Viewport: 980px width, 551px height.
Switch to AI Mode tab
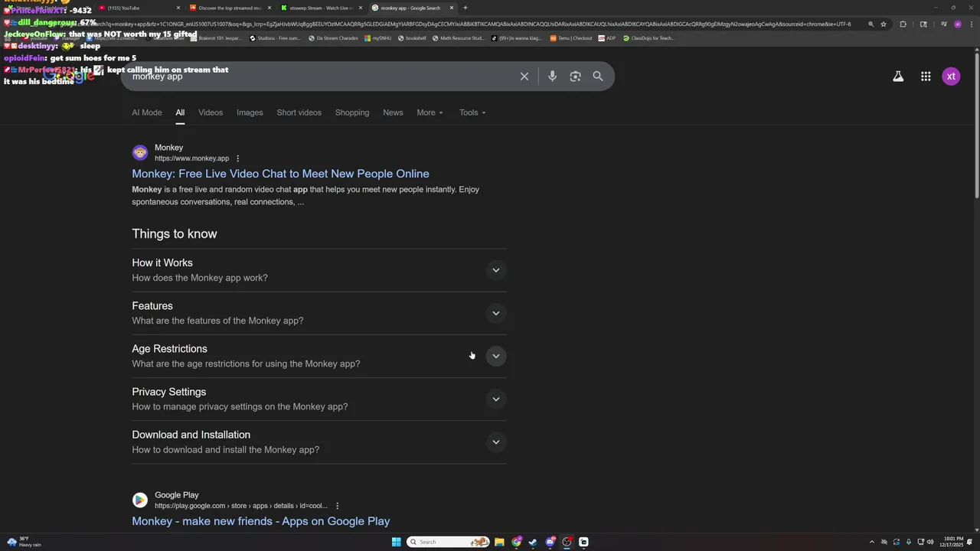147,112
